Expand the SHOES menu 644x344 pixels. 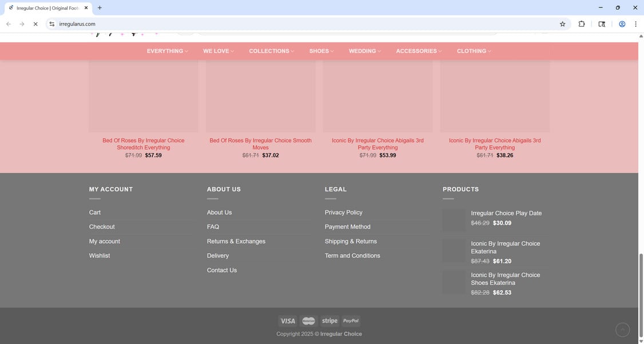click(321, 51)
